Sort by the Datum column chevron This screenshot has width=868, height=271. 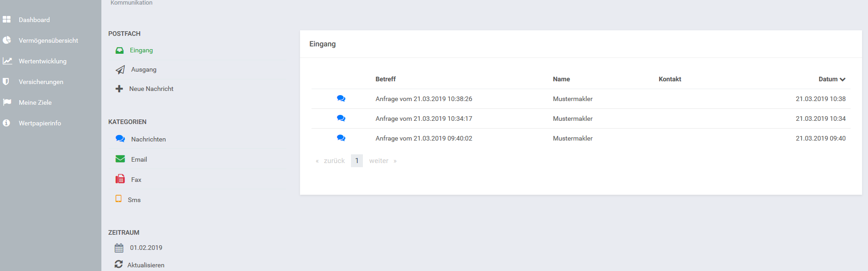point(842,79)
